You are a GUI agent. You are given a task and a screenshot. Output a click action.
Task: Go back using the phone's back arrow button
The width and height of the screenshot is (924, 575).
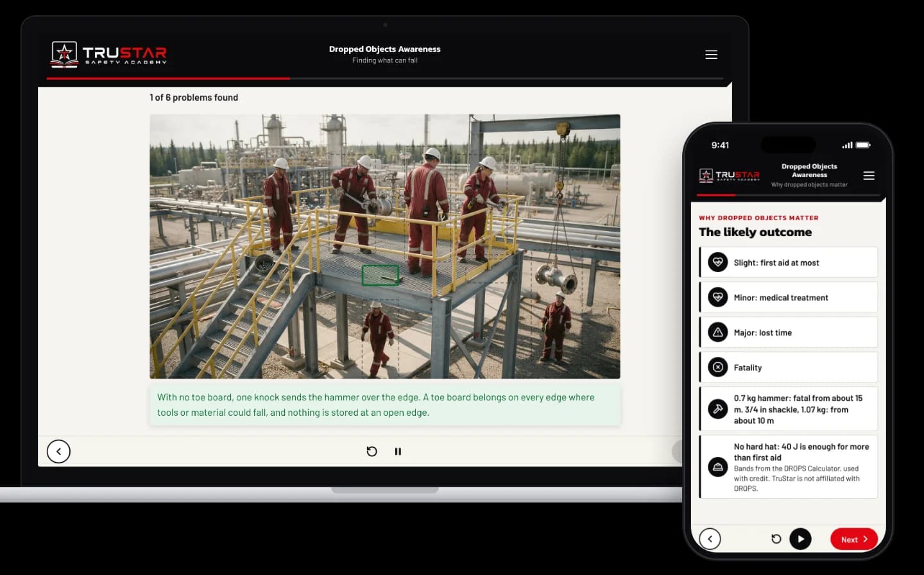tap(710, 539)
